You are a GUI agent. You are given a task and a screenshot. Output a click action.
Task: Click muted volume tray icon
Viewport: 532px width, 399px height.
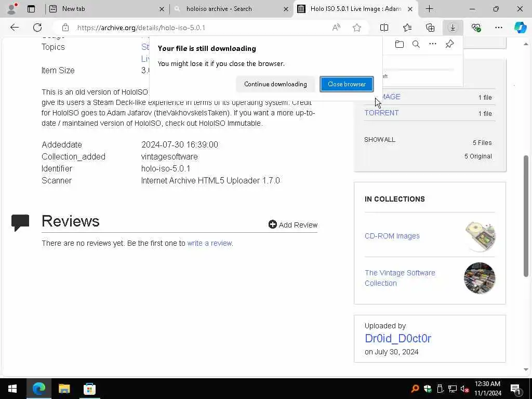[464, 389]
